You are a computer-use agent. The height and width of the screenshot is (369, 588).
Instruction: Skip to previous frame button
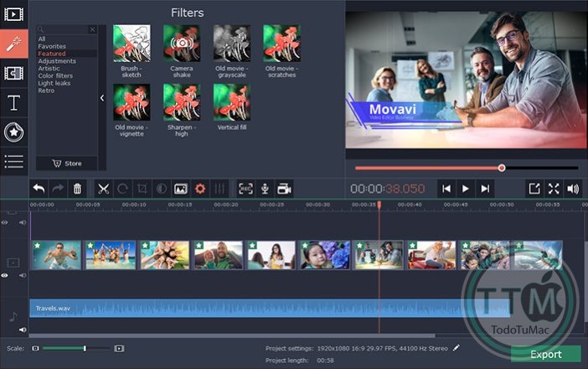point(446,189)
